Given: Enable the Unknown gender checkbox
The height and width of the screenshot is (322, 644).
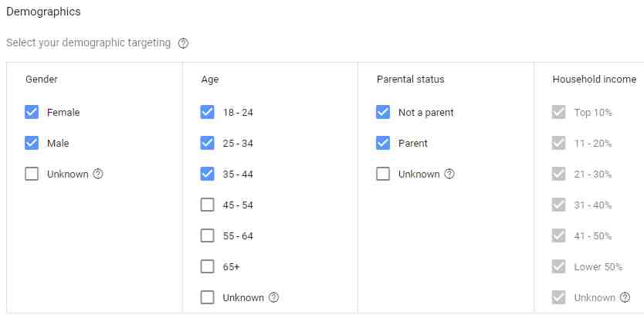Looking at the screenshot, I should pos(32,174).
